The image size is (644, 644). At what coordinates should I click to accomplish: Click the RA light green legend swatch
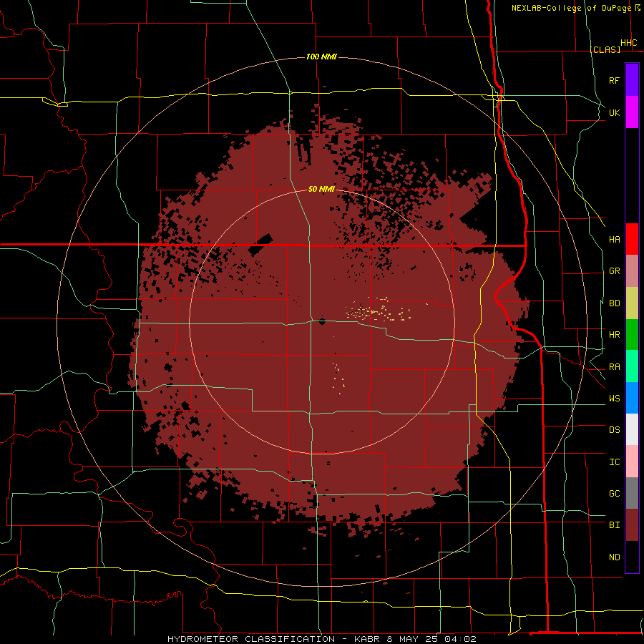coord(632,366)
